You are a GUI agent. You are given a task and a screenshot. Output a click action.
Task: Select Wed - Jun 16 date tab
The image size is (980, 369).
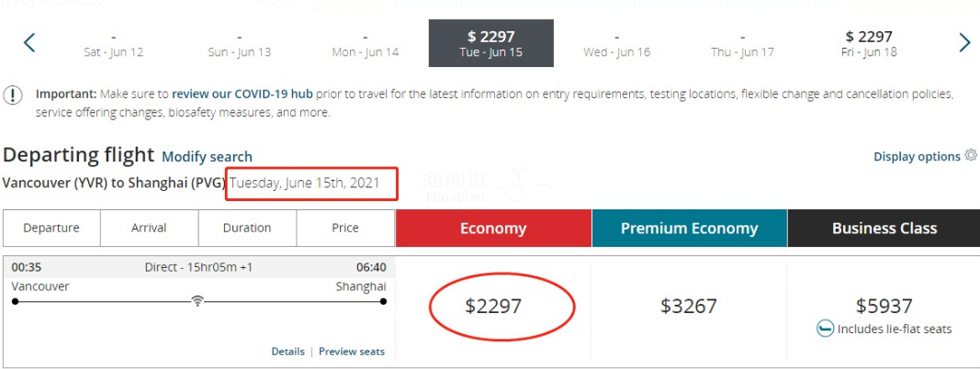tap(617, 44)
